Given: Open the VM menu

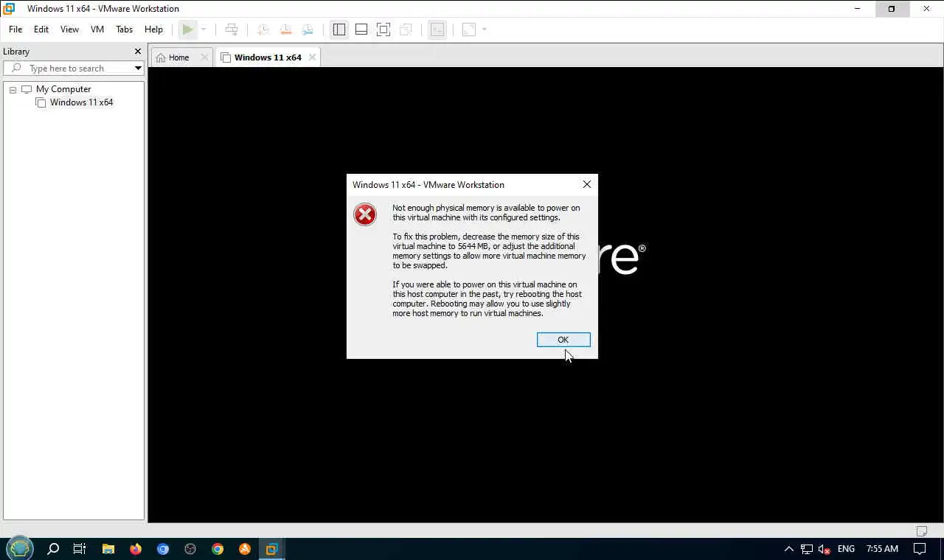Looking at the screenshot, I should click(x=97, y=29).
